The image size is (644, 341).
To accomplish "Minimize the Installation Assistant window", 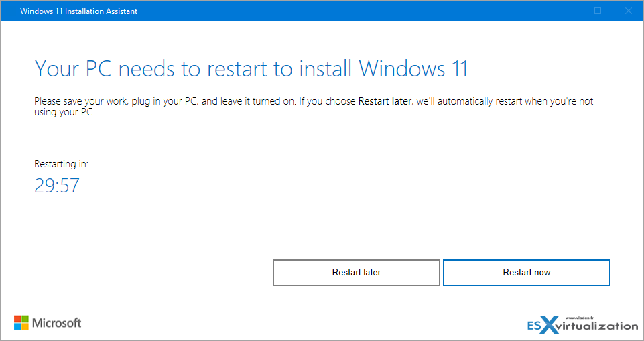I will click(567, 11).
